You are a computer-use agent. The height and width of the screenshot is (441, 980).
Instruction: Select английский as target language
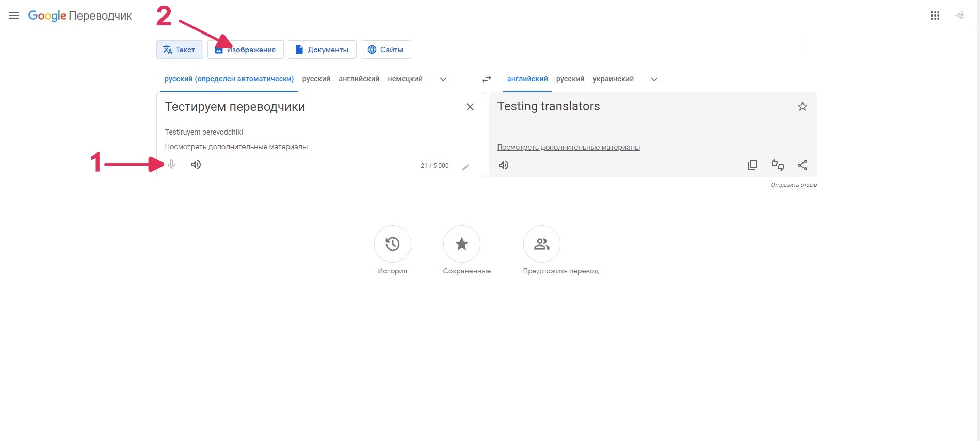pyautogui.click(x=527, y=79)
